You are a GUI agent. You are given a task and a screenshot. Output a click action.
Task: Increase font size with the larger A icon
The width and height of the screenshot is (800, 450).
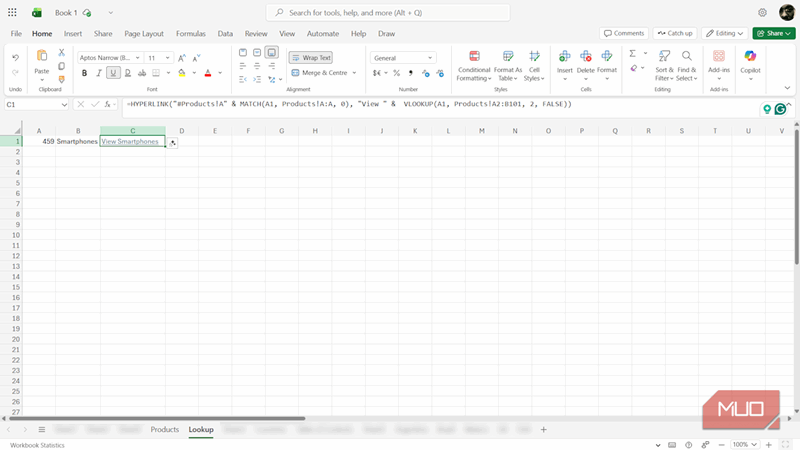tap(182, 58)
